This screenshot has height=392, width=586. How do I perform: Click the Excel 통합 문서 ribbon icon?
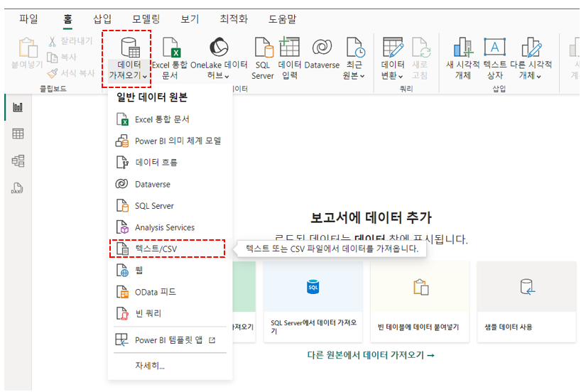tap(170, 58)
